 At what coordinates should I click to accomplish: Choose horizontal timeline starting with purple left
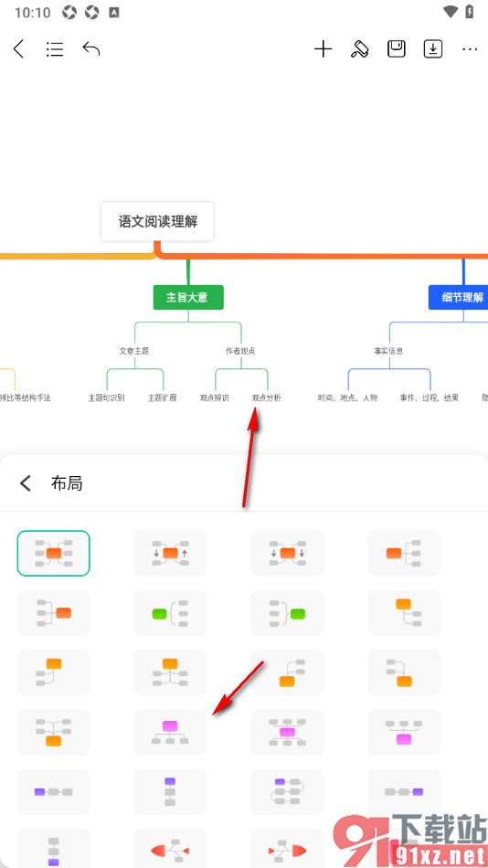click(54, 792)
